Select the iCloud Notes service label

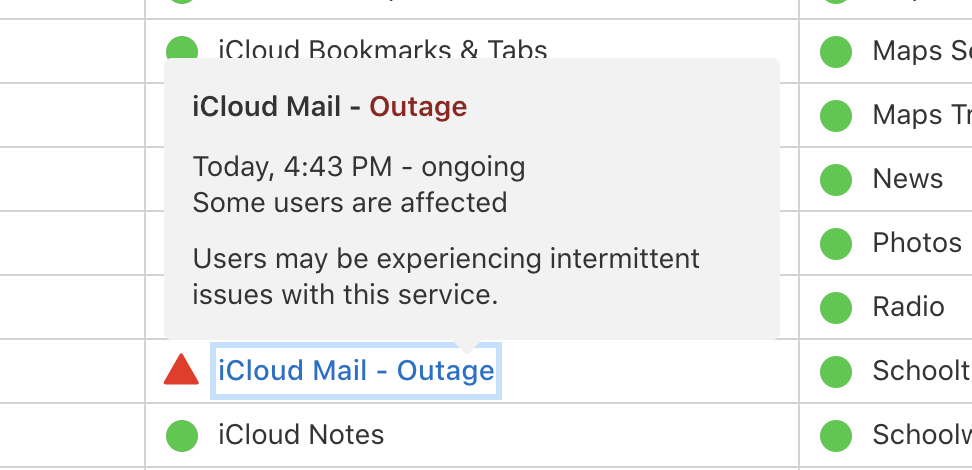301,435
